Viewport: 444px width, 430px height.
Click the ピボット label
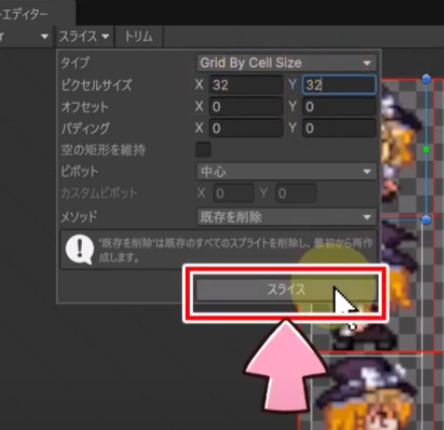[x=80, y=172]
